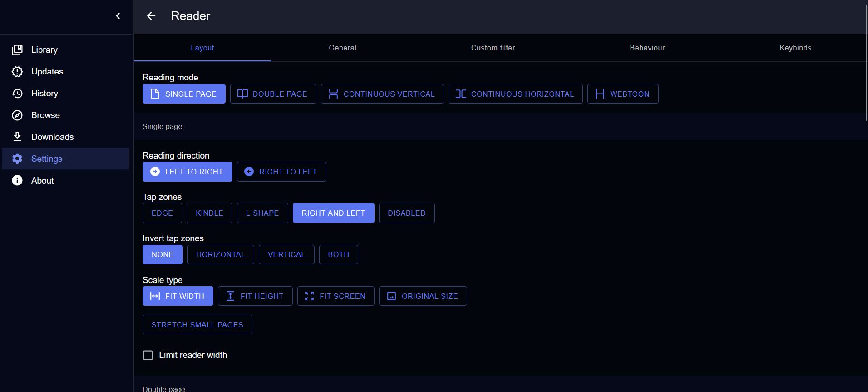The width and height of the screenshot is (868, 392).
Task: Choose Continuous Vertical reading mode
Action: click(382, 94)
